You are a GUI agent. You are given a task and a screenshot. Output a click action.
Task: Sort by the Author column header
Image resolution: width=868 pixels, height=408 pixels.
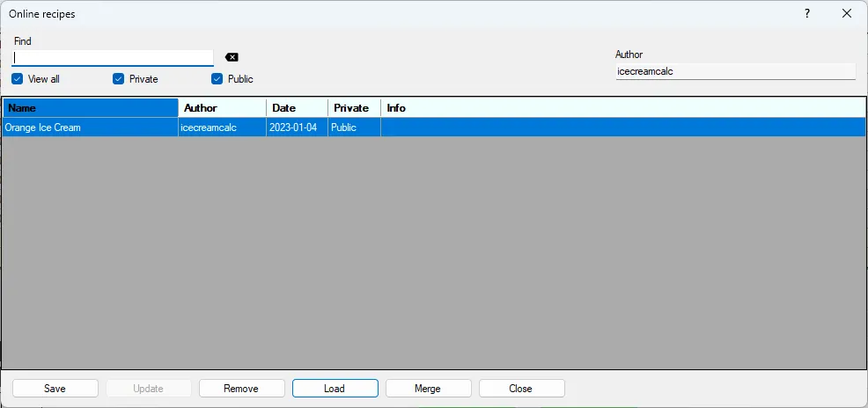coord(223,108)
